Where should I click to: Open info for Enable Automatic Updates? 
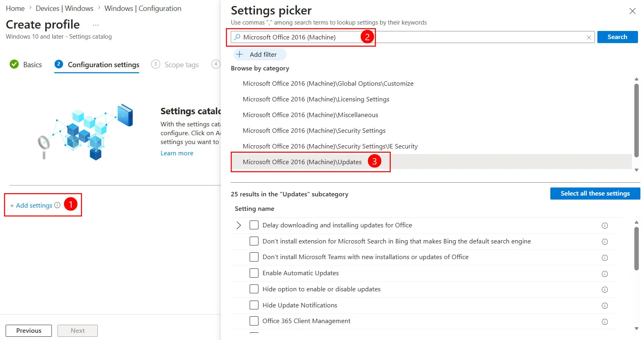605,274
